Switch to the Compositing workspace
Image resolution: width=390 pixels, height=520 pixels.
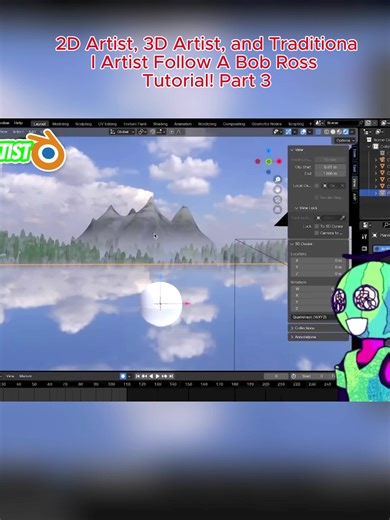[234, 124]
